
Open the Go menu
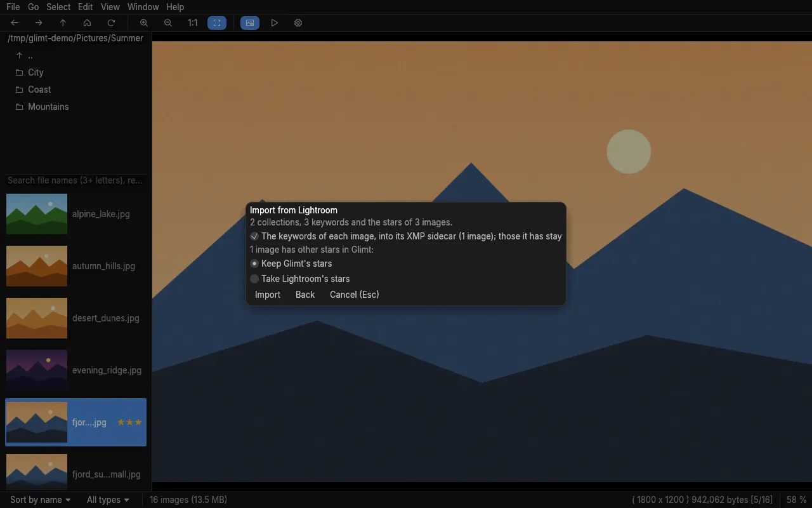tap(33, 7)
